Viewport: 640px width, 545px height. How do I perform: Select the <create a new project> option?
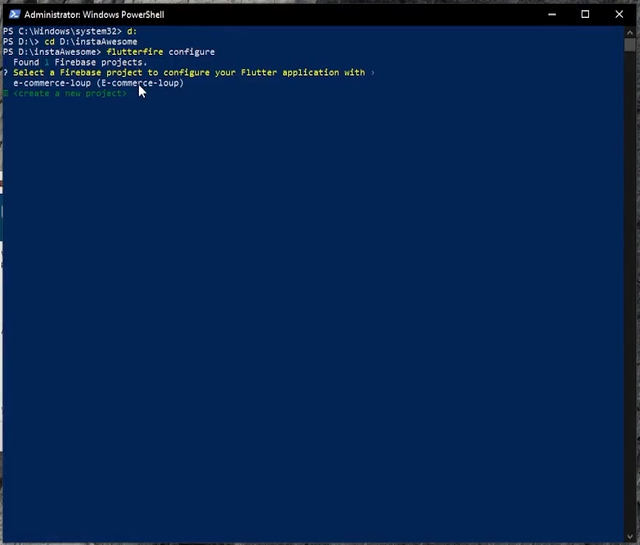(70, 93)
